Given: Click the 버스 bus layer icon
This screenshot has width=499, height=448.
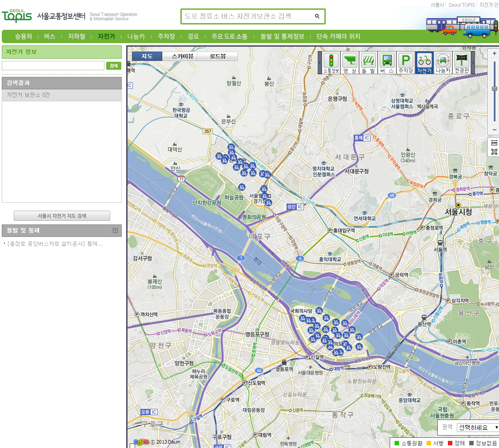Looking at the screenshot, I should click(387, 62).
